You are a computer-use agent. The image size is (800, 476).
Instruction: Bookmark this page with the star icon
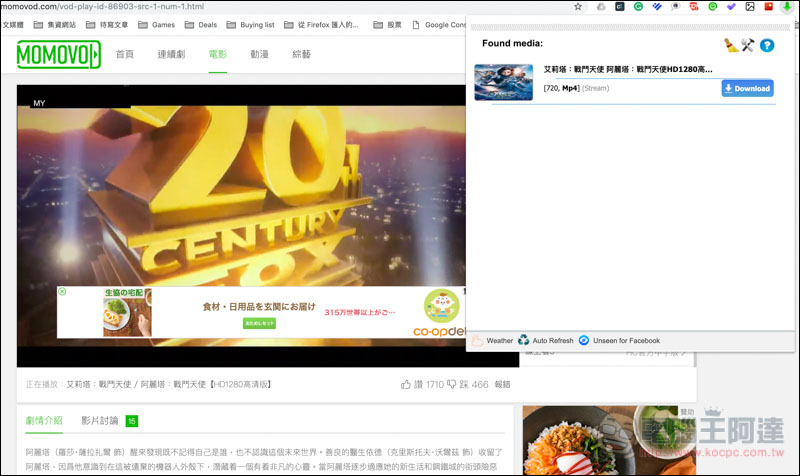pyautogui.click(x=578, y=7)
